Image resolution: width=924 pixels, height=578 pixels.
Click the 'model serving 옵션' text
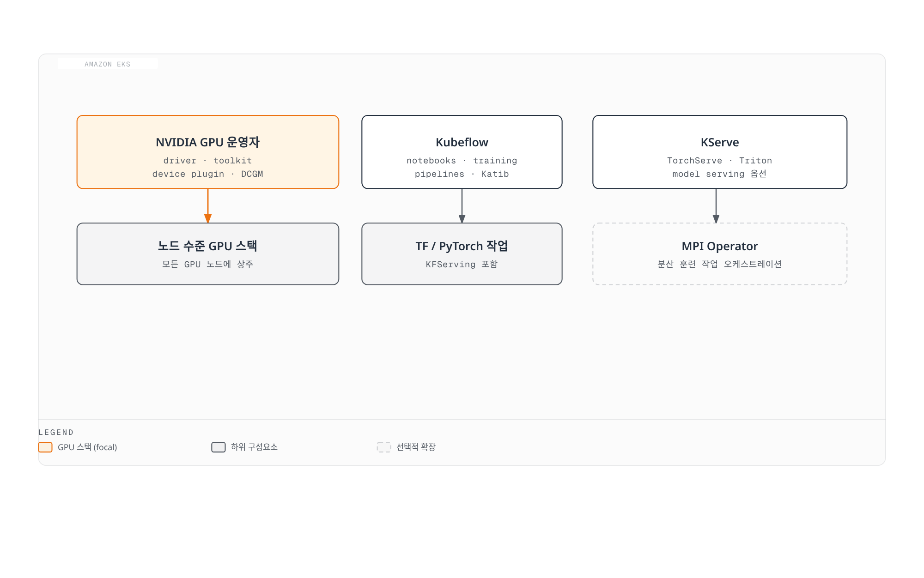(720, 174)
